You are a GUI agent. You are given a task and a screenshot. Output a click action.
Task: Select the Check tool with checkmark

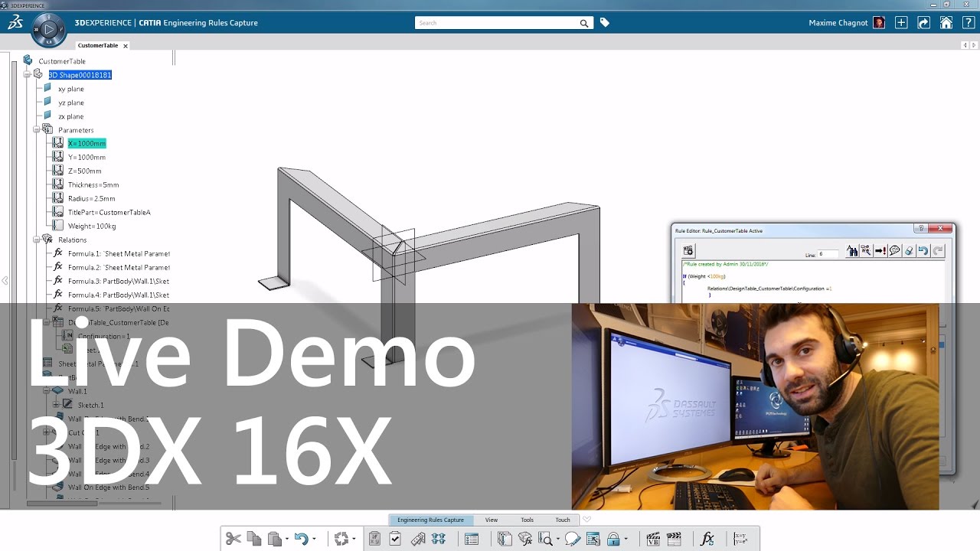395,539
